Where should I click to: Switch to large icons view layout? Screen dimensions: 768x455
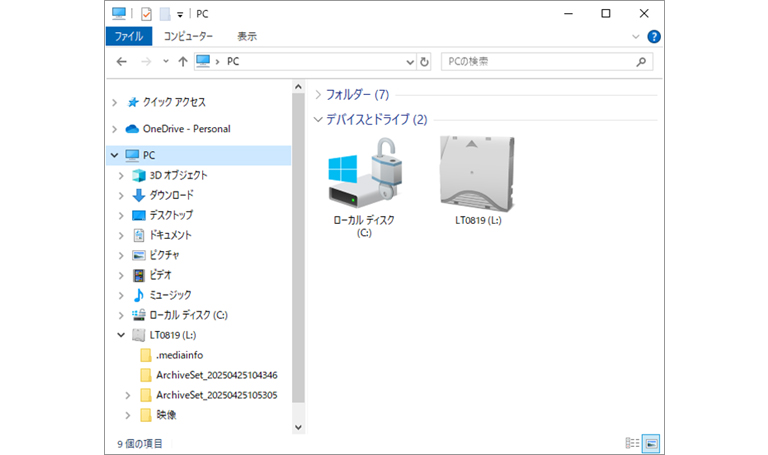[651, 444]
